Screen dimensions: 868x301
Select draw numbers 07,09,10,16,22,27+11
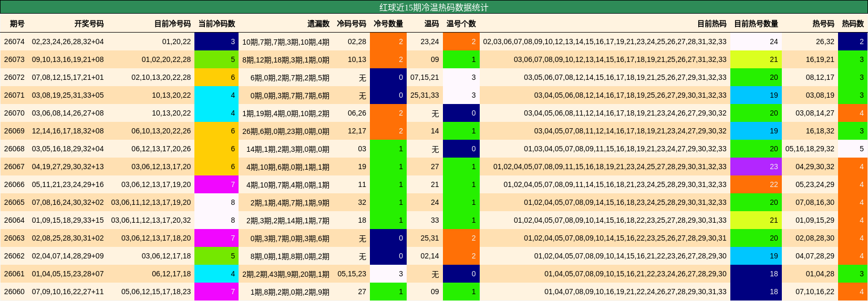(68, 292)
